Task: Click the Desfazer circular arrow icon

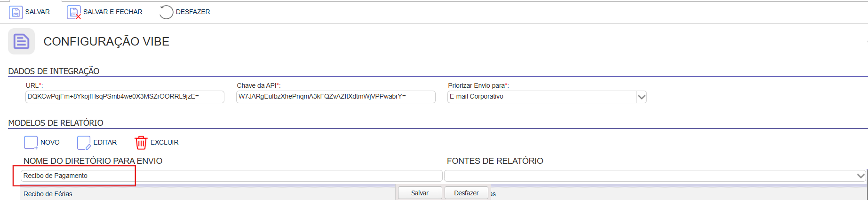Action: [166, 12]
